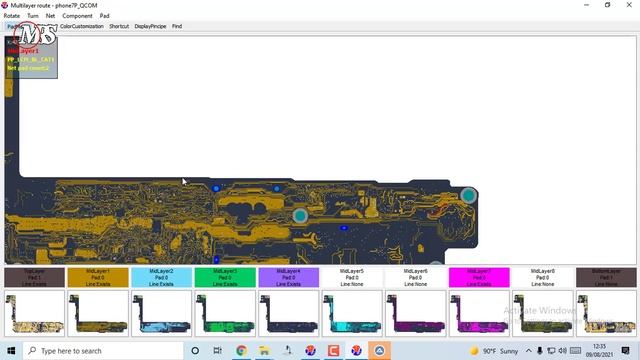Click the red C app icon in taskbar
640x360 pixels.
tap(333, 351)
